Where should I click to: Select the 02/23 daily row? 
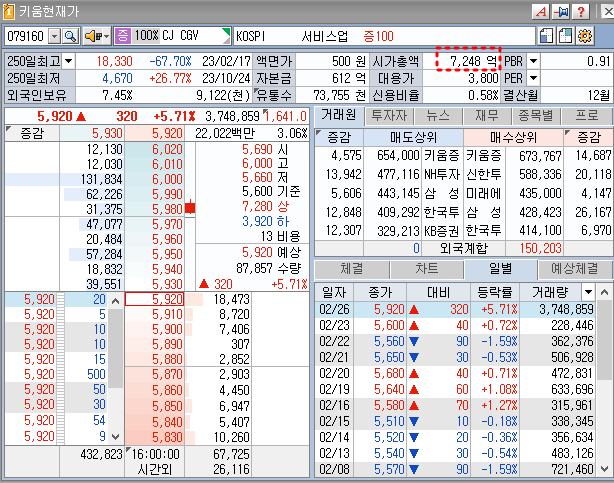[455, 325]
